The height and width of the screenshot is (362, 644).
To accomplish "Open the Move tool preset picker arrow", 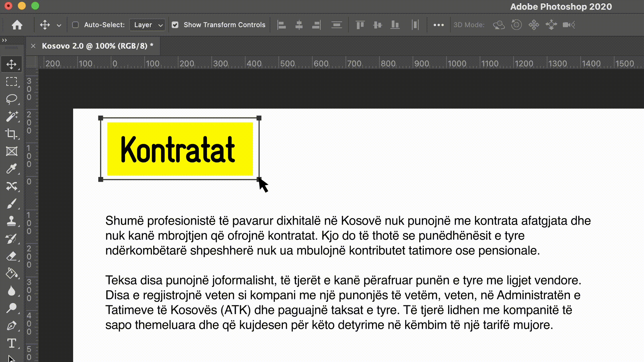I will (59, 25).
